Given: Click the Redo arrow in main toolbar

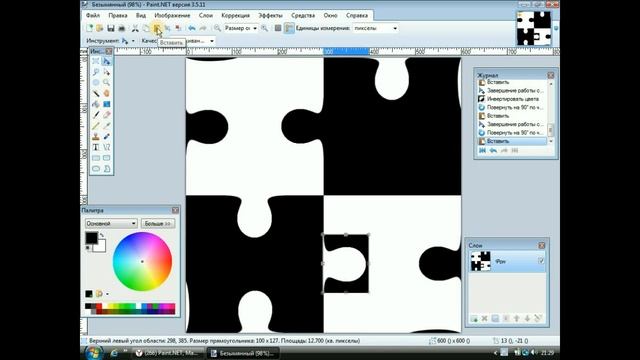Looking at the screenshot, I should pos(203,28).
